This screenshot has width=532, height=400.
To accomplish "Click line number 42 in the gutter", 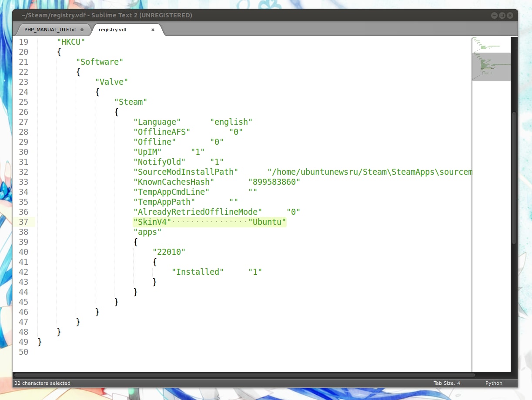I will pos(23,272).
